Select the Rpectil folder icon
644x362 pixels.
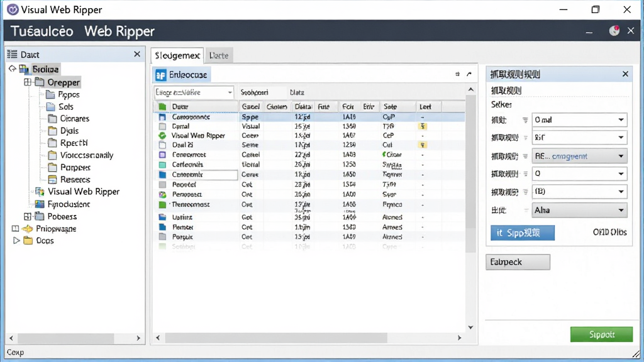tap(53, 143)
